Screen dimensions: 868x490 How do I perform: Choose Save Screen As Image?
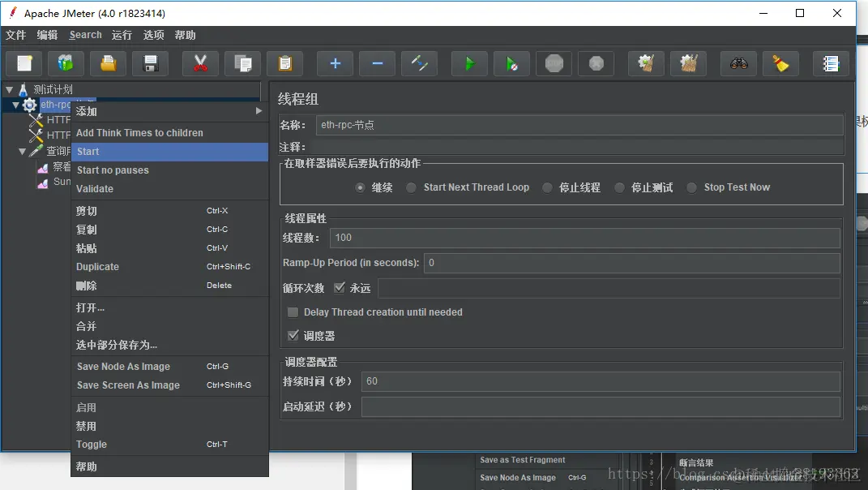point(169,385)
